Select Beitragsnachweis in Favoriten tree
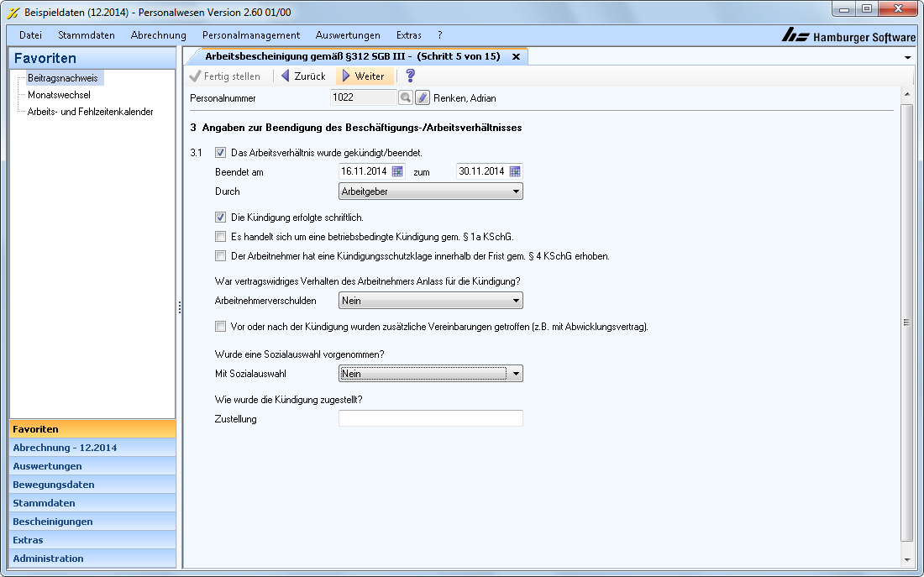 click(x=63, y=78)
